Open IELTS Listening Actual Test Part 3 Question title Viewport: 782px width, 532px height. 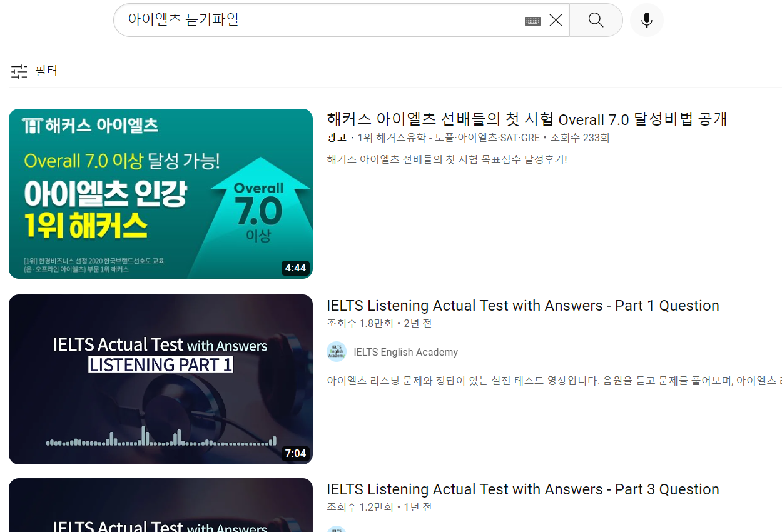523,489
